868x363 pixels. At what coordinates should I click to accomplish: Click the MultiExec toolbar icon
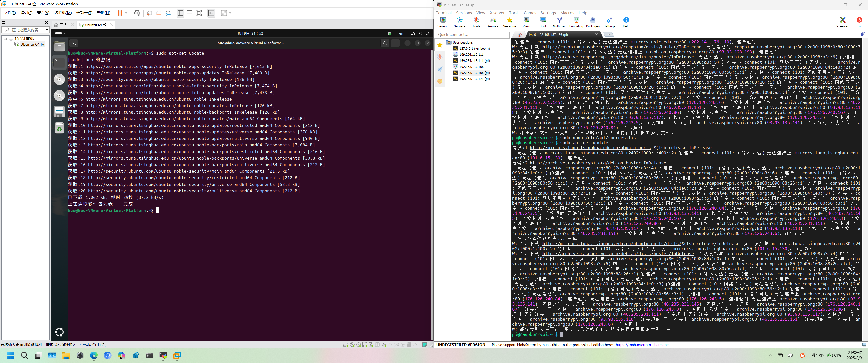(x=559, y=22)
